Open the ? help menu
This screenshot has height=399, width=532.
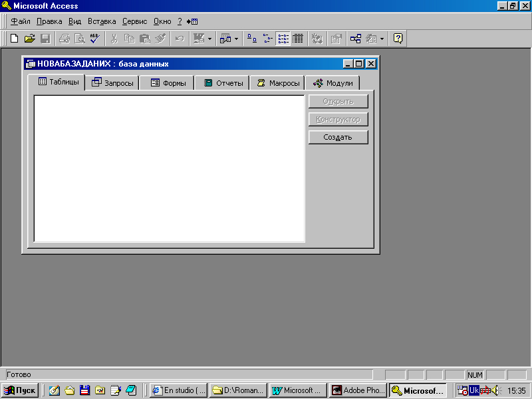180,21
